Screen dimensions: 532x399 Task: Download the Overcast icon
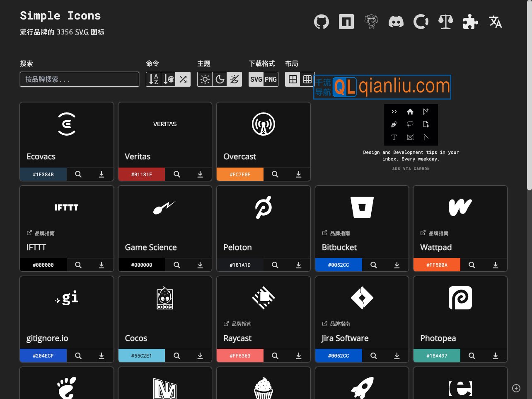point(299,174)
